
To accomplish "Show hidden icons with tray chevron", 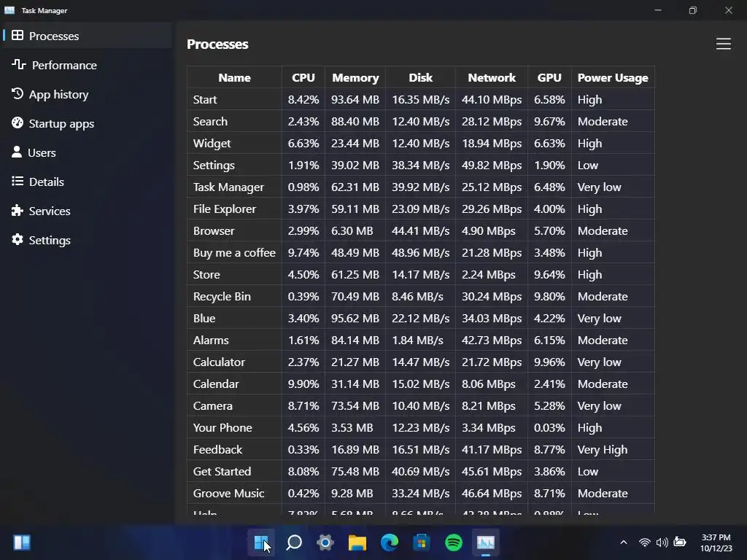I will click(x=624, y=542).
